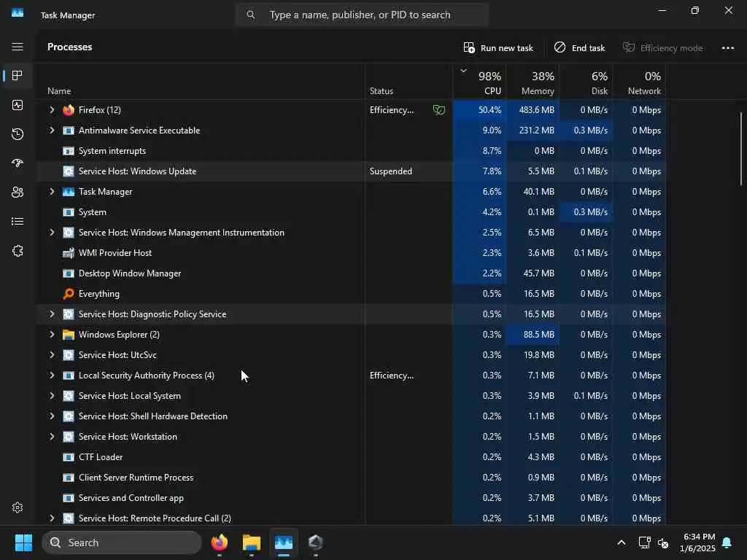This screenshot has width=747, height=560.
Task: Open Windows Start menu
Action: pyautogui.click(x=23, y=542)
